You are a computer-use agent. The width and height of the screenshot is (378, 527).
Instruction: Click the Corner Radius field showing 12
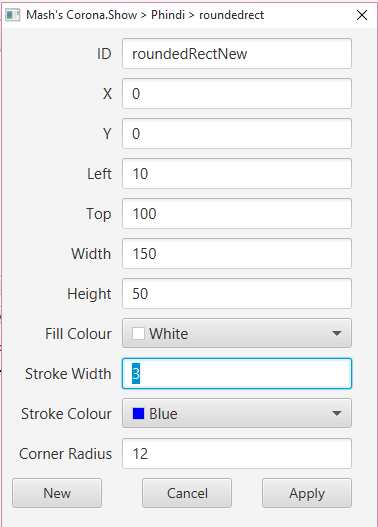pos(237,453)
